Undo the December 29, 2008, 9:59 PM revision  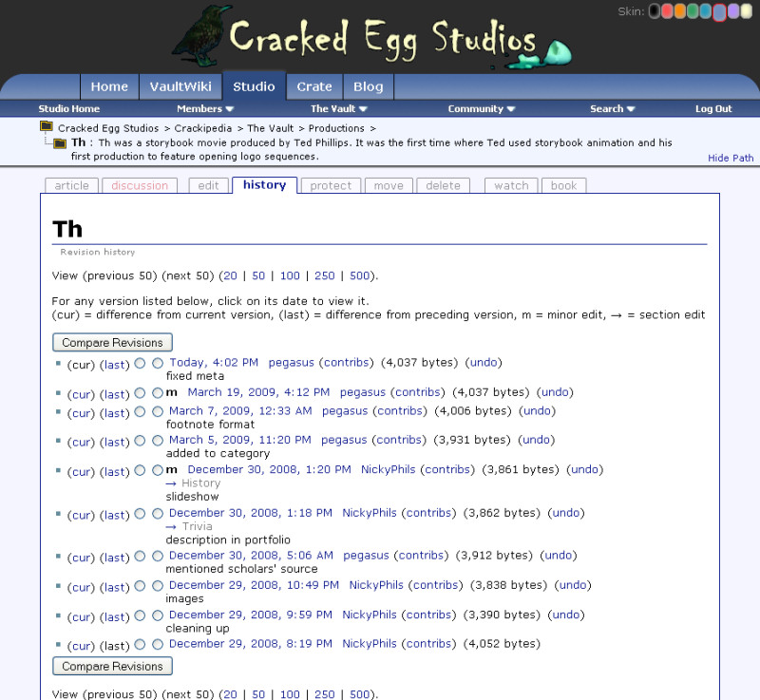(x=566, y=615)
